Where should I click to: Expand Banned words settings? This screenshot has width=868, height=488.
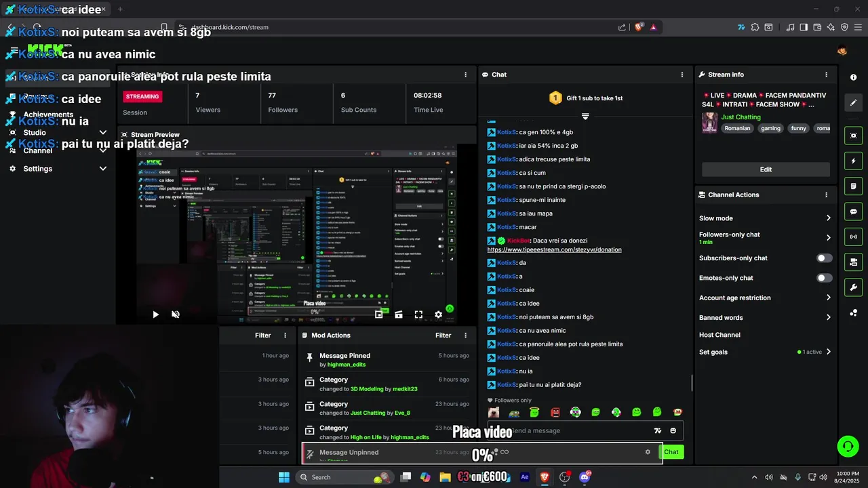(x=828, y=317)
